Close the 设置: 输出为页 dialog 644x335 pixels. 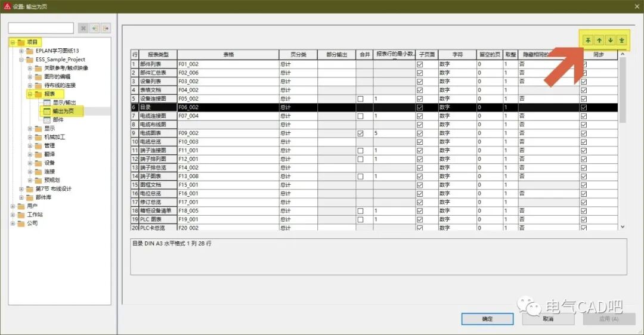[637, 7]
